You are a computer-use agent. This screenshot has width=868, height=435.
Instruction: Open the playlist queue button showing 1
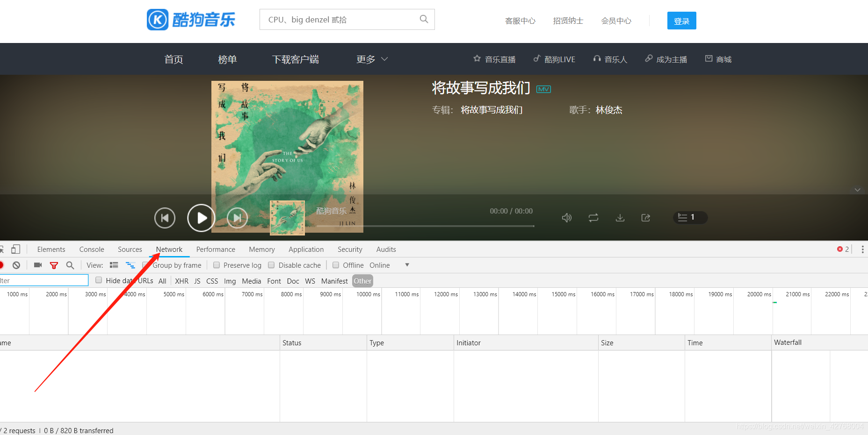[x=690, y=217]
